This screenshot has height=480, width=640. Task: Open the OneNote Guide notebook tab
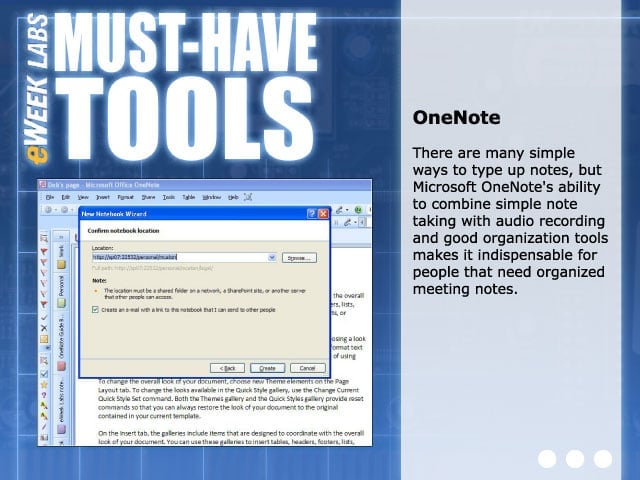pyautogui.click(x=61, y=342)
